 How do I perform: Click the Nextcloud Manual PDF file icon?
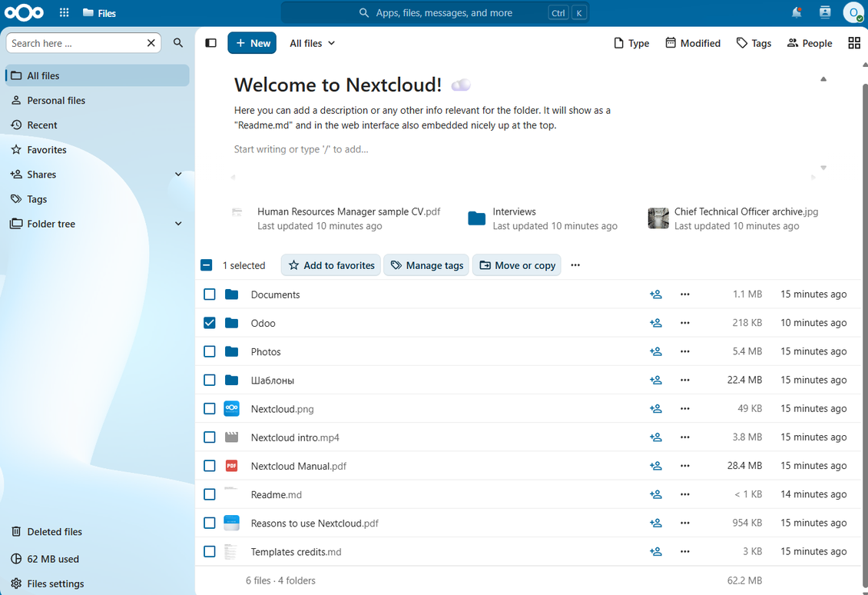[231, 466]
